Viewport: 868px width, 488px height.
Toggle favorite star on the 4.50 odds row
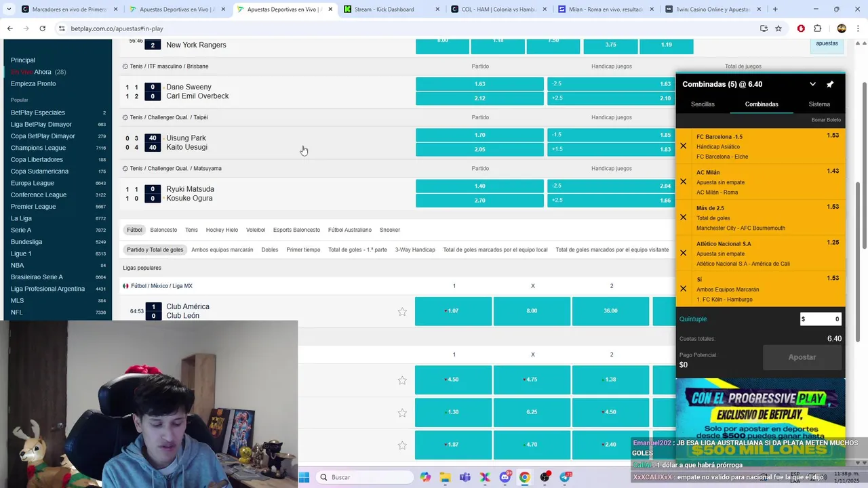(402, 380)
